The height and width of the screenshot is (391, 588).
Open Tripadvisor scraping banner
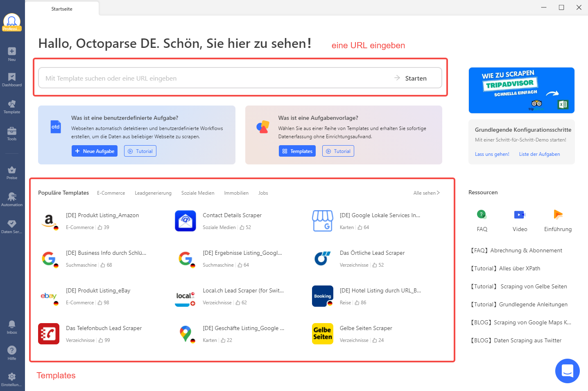pos(522,90)
